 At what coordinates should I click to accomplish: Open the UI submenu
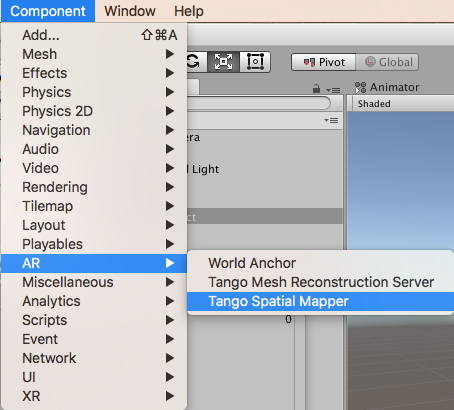pyautogui.click(x=94, y=377)
